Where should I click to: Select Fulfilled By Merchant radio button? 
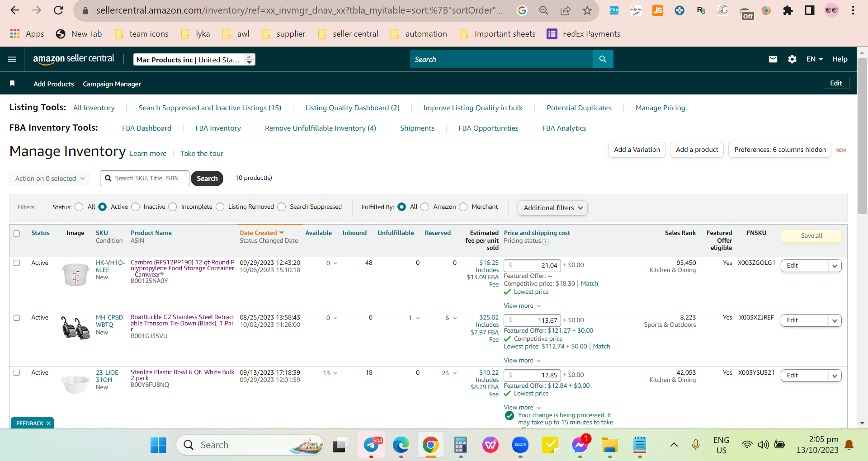(463, 207)
